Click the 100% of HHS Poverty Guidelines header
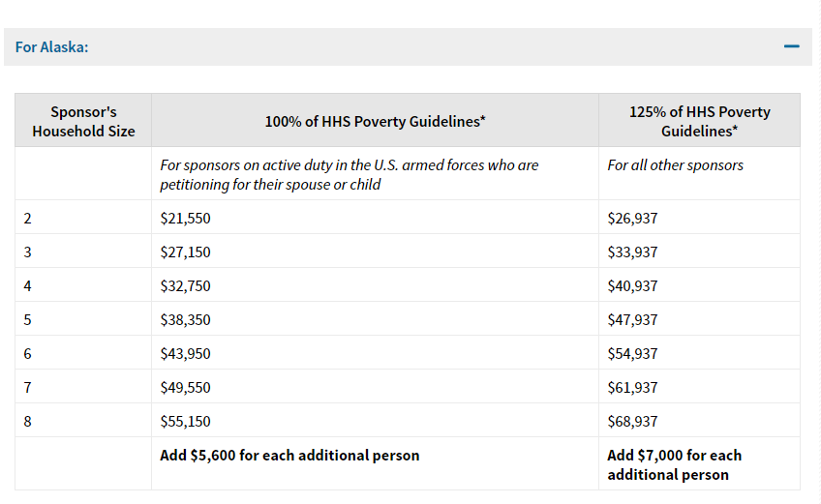Image resolution: width=821 pixels, height=504 pixels. (x=375, y=121)
